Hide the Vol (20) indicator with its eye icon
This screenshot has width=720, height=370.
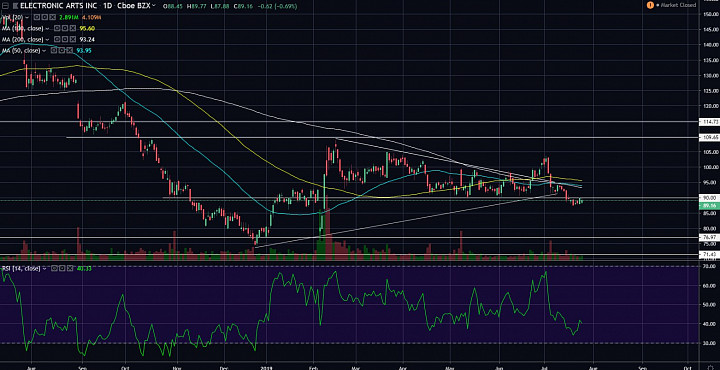pos(37,17)
